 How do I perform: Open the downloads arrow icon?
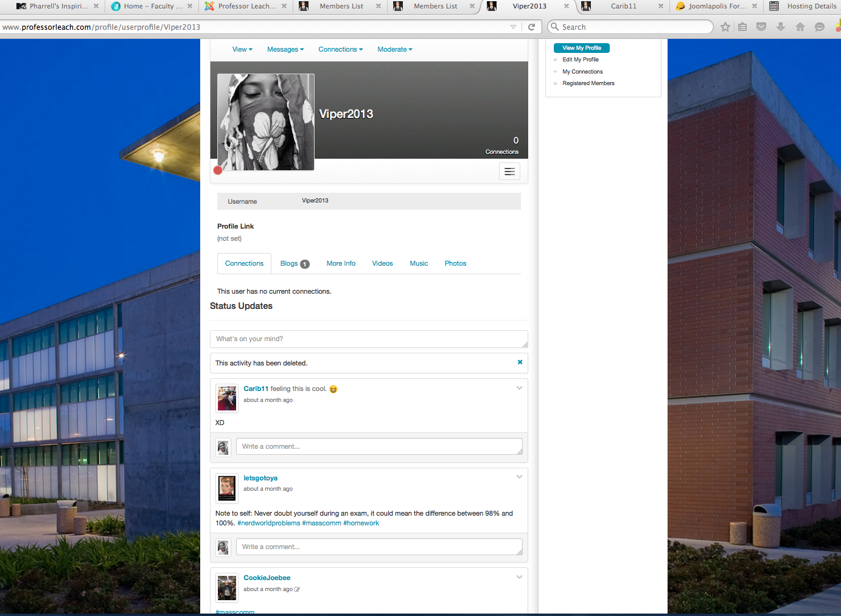781,27
